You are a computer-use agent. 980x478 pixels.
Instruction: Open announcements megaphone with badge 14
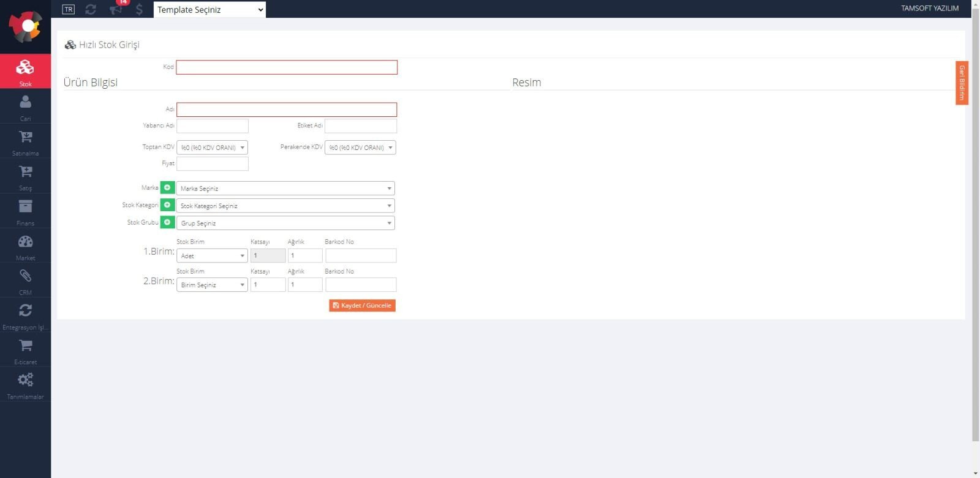tap(116, 9)
